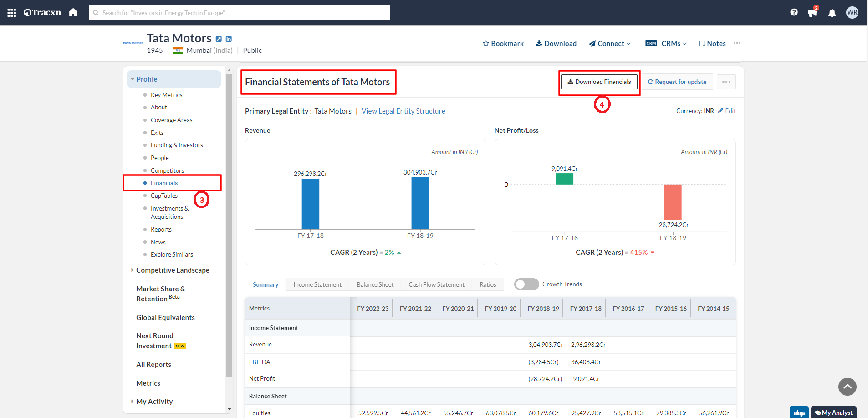This screenshot has height=418, width=868.
Task: Open the My Analyst chat button
Action: [833, 413]
